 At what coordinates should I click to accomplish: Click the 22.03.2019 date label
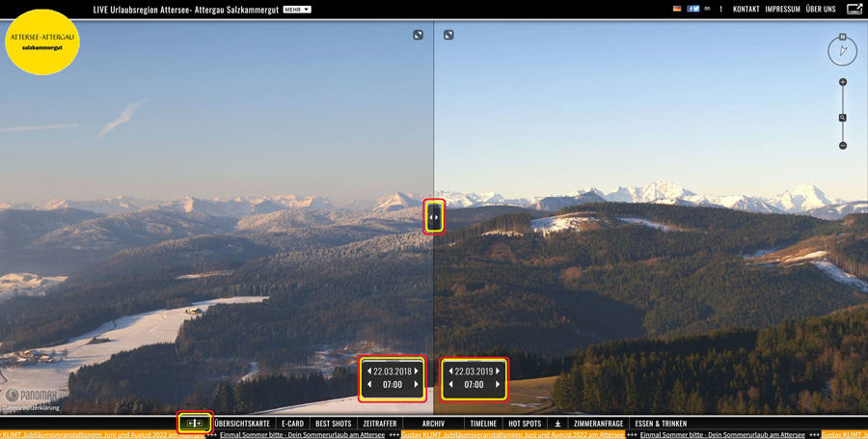click(474, 371)
